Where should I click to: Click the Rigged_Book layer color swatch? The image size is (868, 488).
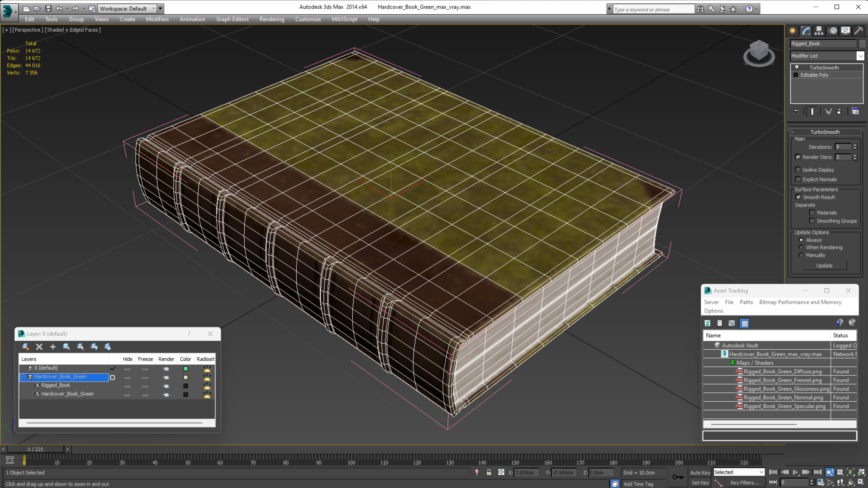click(186, 386)
